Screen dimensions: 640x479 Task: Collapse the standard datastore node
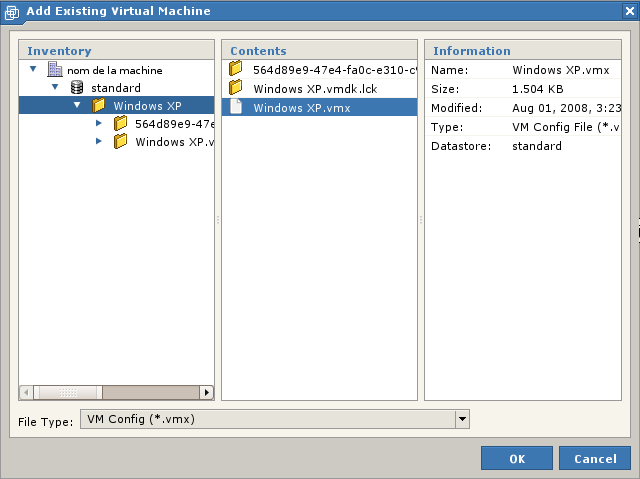[56, 88]
